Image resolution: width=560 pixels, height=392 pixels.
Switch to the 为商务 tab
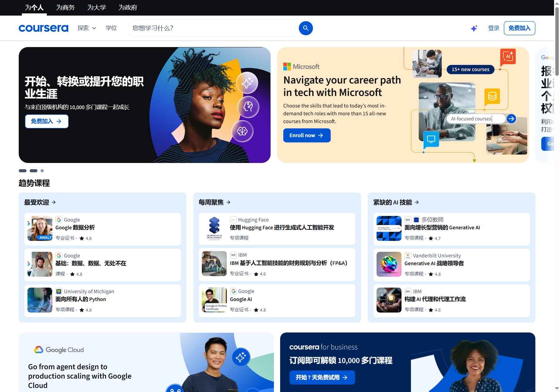pos(66,7)
